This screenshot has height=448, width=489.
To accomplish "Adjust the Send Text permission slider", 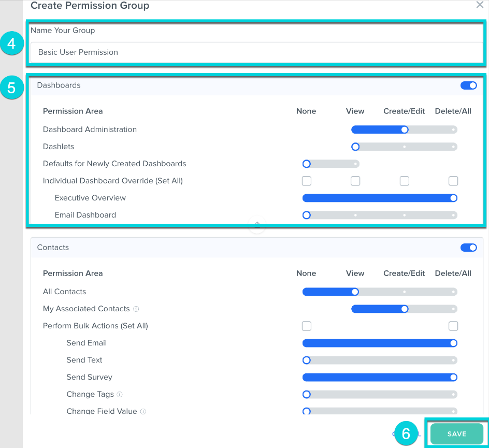I will 380,360.
